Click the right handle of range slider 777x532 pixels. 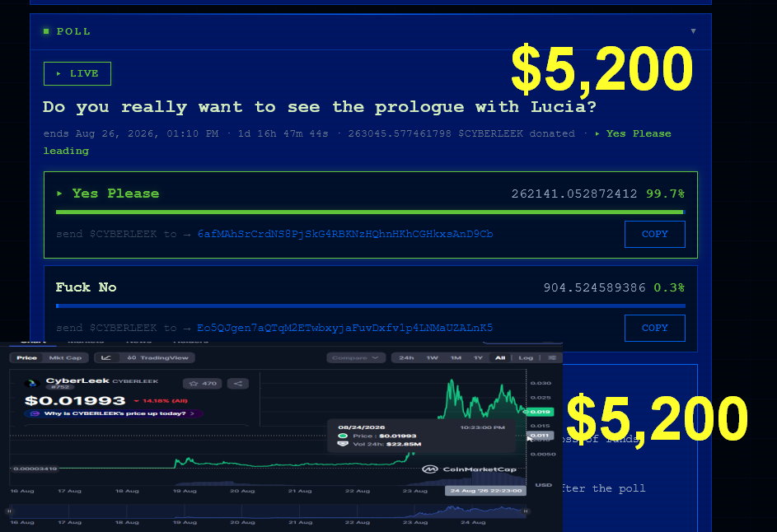point(526,511)
